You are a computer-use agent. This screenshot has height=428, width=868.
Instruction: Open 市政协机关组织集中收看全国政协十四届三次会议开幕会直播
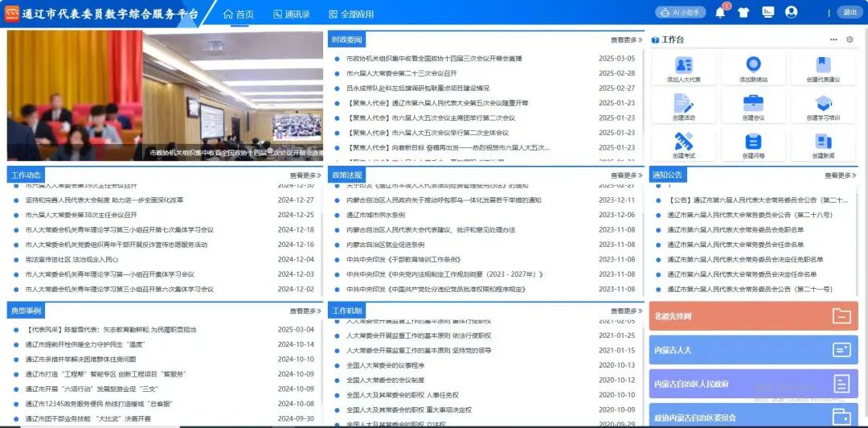click(x=434, y=59)
